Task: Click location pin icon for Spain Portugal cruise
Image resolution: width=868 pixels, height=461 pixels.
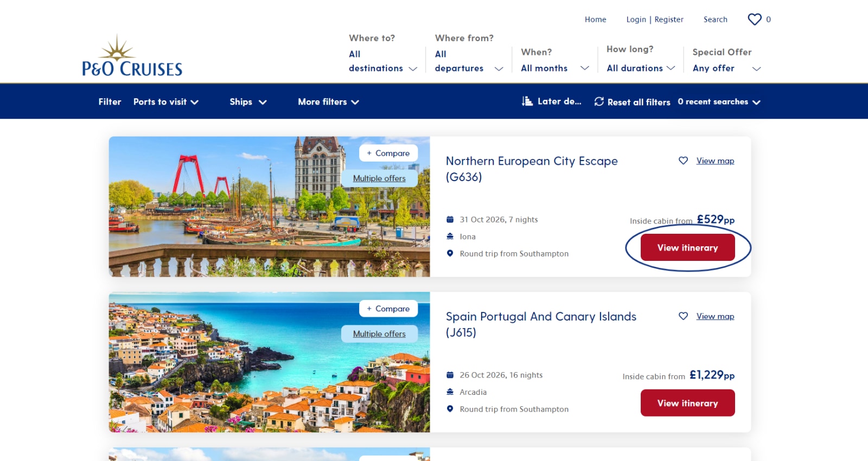Action: pos(450,409)
